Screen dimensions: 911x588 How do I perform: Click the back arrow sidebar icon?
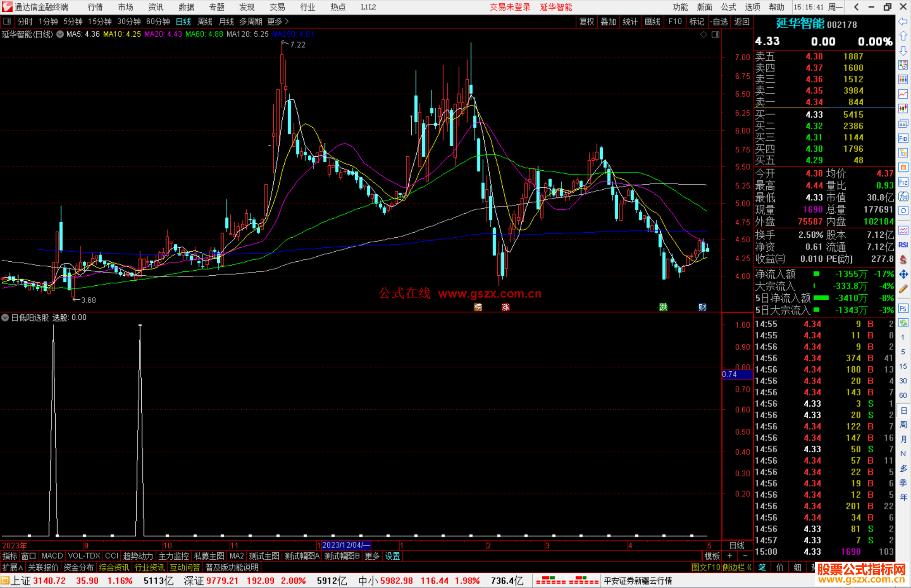(903, 21)
